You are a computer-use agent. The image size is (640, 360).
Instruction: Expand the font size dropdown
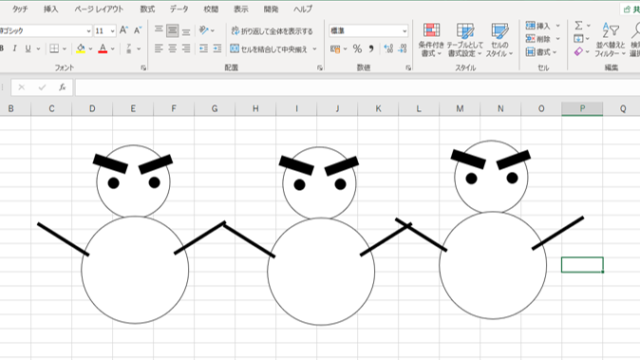112,31
